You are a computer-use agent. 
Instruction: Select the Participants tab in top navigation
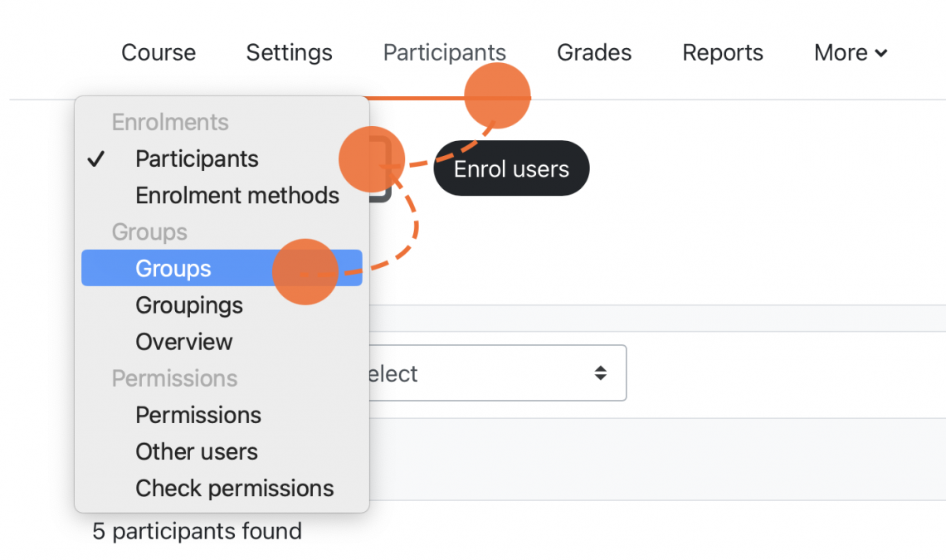[x=444, y=53]
